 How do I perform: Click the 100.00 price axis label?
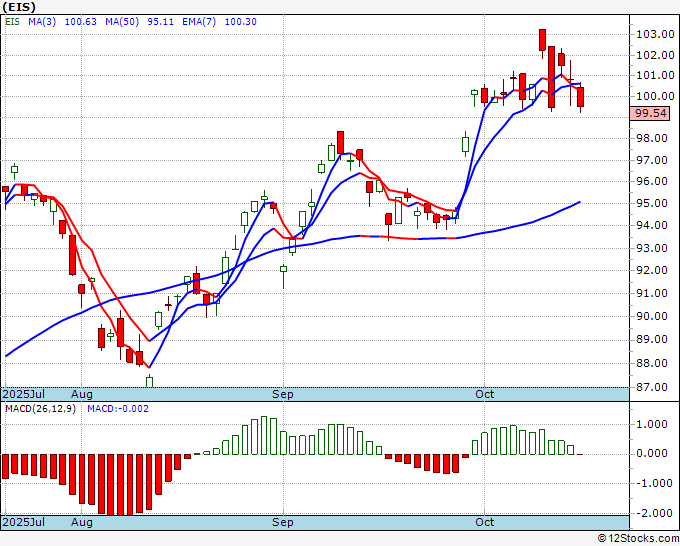655,96
